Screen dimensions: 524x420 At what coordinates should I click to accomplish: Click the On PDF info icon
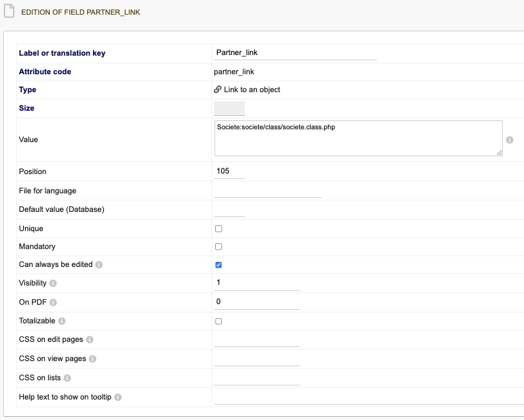click(53, 302)
